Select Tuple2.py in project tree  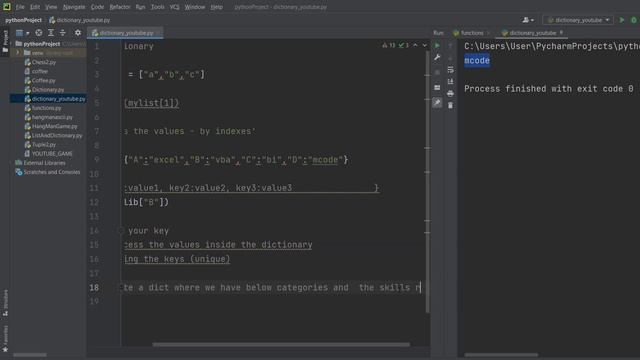click(44, 145)
